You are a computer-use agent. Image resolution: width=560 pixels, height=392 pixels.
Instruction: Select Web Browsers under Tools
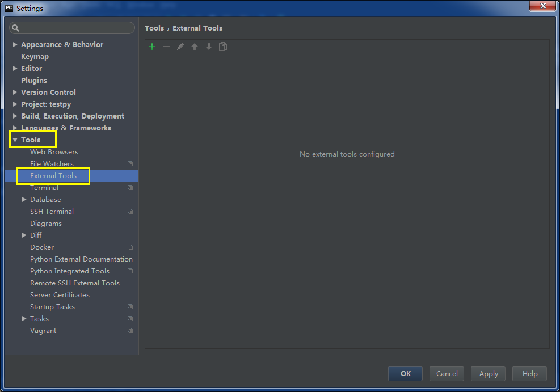coord(54,152)
